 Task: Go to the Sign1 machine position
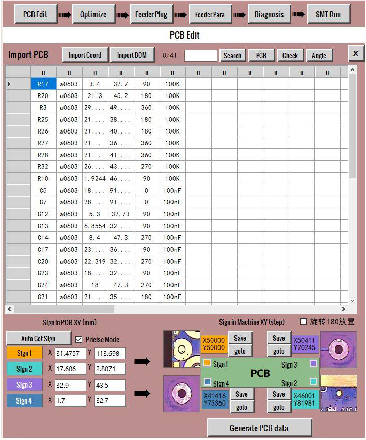point(240,351)
